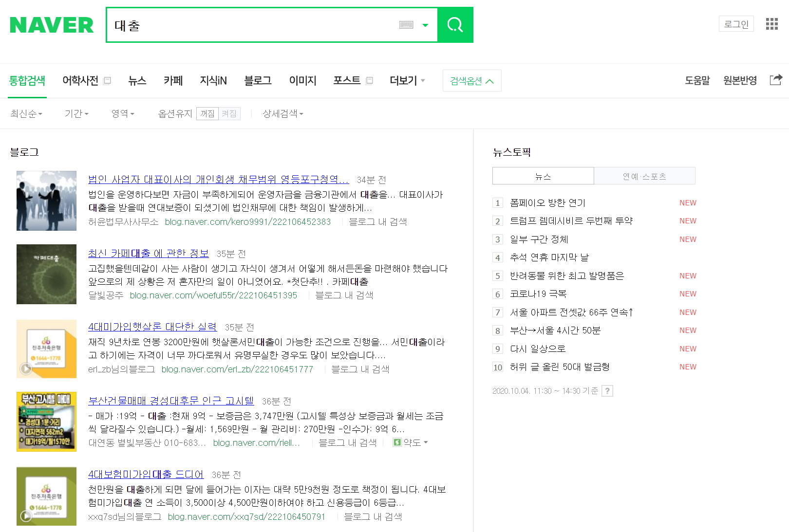Select the 뉴스 tab in 뉴스토픽
Screen dimensions: 789x532
[x=543, y=176]
